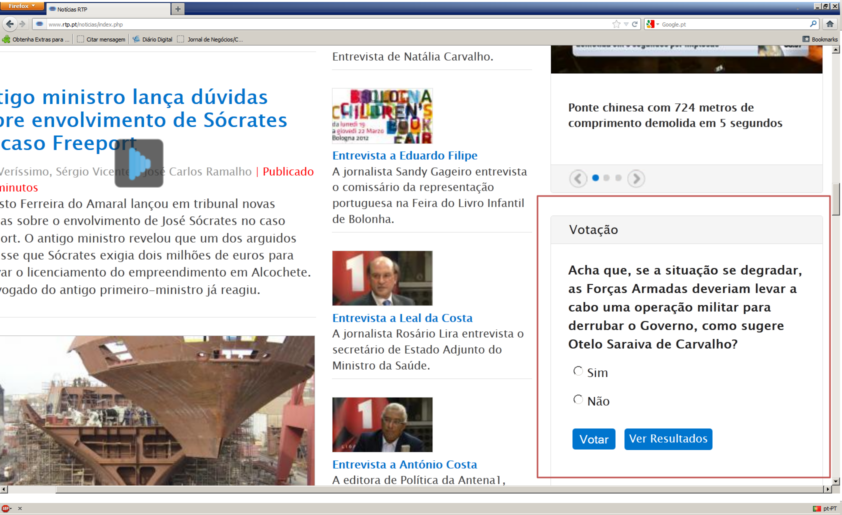Open the Ponte chinesa demolida headline
This screenshot has width=842, height=515.
coord(675,115)
